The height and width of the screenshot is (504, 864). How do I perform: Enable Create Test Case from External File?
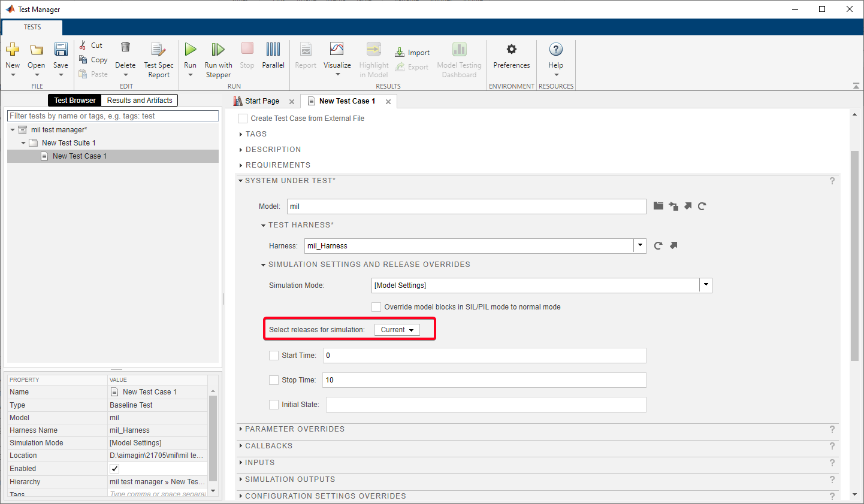(x=243, y=119)
